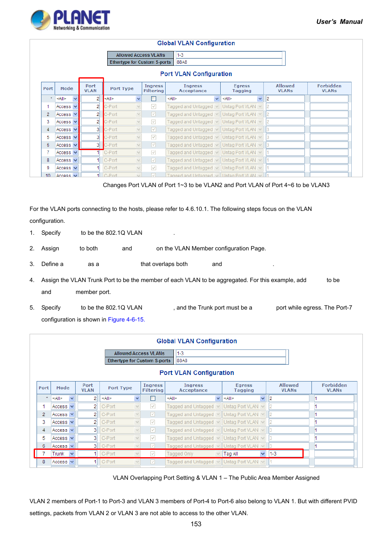Open Egress Tagging <All> dropdown in upper figure

242,99
